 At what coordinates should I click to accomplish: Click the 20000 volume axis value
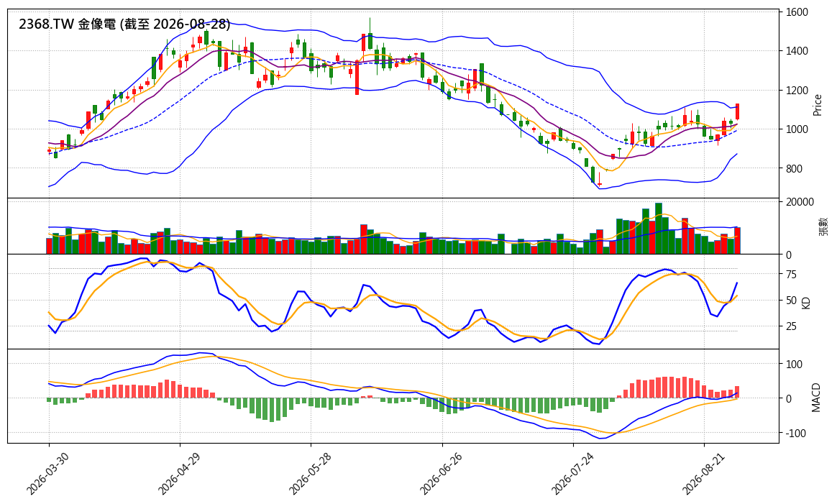[799, 202]
